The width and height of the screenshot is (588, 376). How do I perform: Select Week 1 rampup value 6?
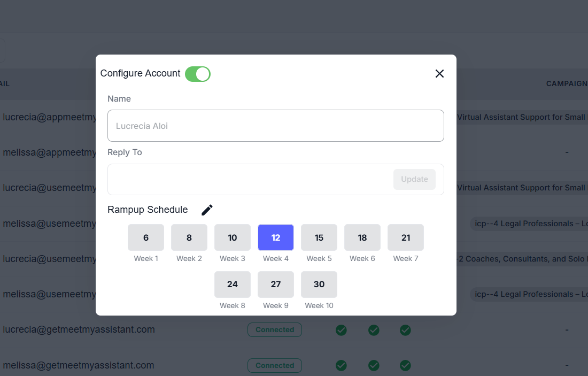(x=146, y=237)
